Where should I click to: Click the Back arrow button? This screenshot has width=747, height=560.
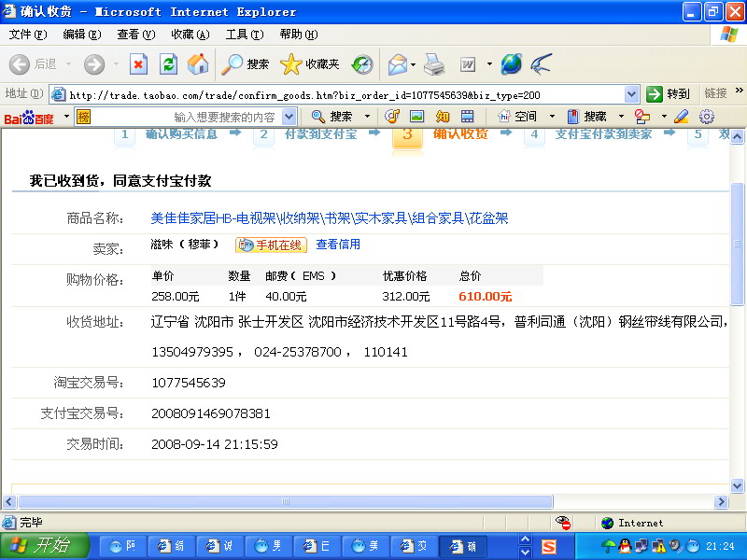[x=20, y=64]
